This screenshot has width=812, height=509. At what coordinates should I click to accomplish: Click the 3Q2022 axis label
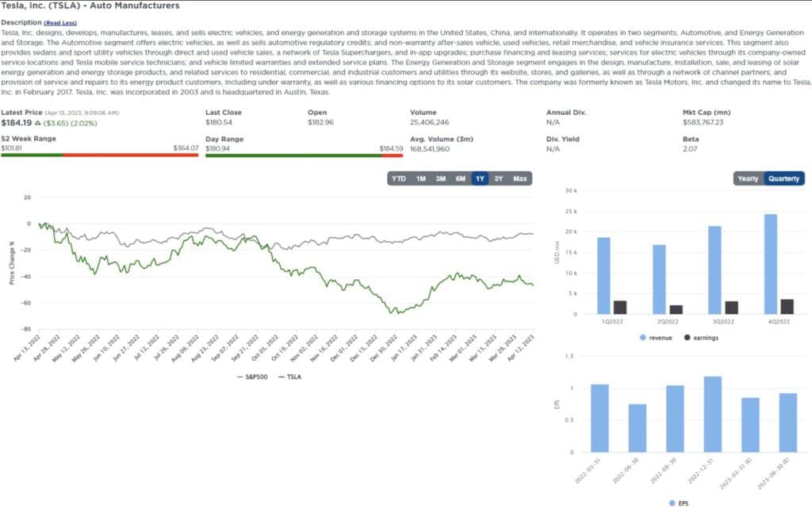[x=723, y=322]
